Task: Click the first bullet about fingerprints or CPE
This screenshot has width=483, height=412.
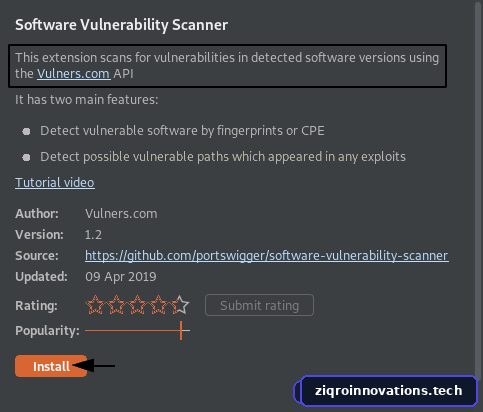Action: pos(182,131)
